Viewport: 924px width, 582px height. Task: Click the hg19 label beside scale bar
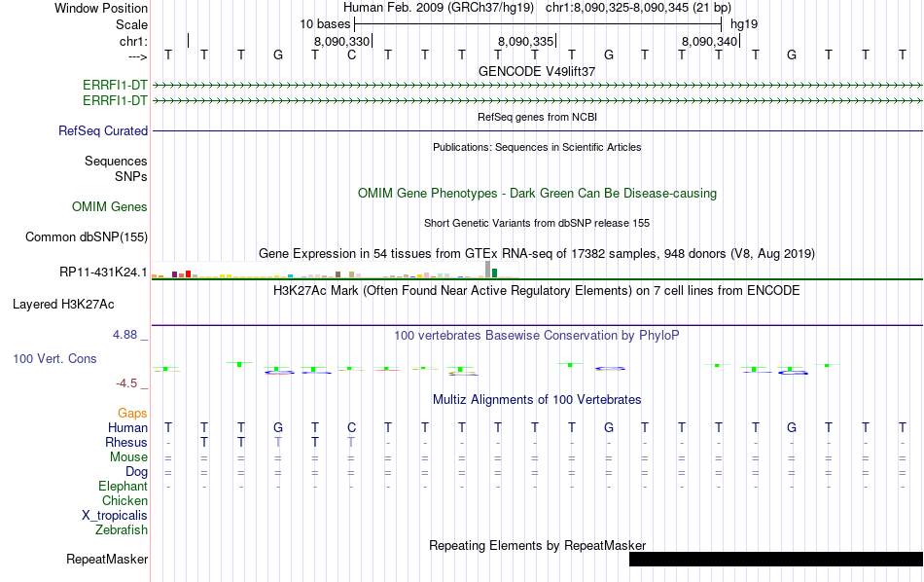pos(744,24)
